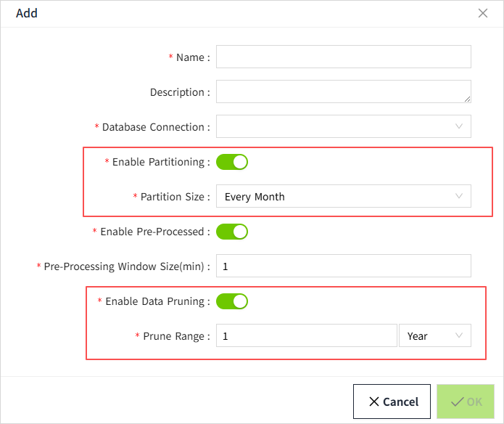The height and width of the screenshot is (424, 504).
Task: Click into the Name text field
Action: tap(343, 57)
